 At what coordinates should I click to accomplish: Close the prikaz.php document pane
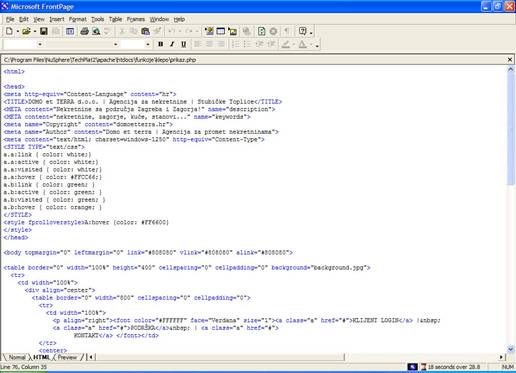pos(510,60)
